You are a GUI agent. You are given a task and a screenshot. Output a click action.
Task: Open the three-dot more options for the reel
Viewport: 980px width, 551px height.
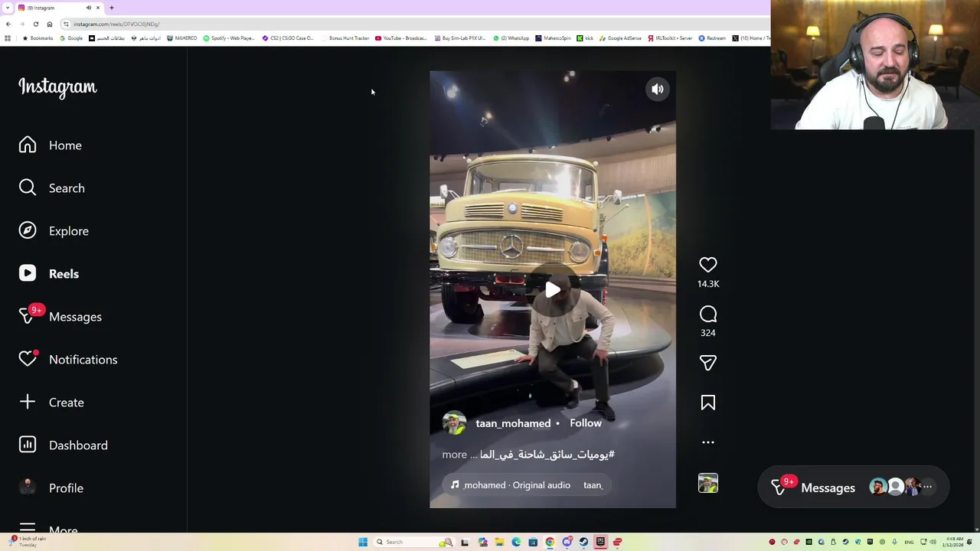(708, 442)
